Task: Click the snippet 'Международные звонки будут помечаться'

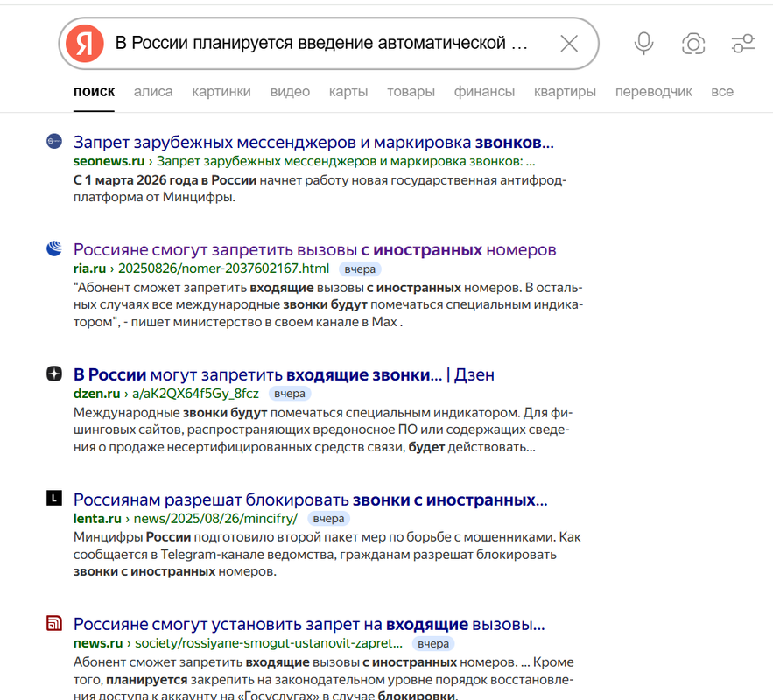Action: pyautogui.click(x=323, y=430)
